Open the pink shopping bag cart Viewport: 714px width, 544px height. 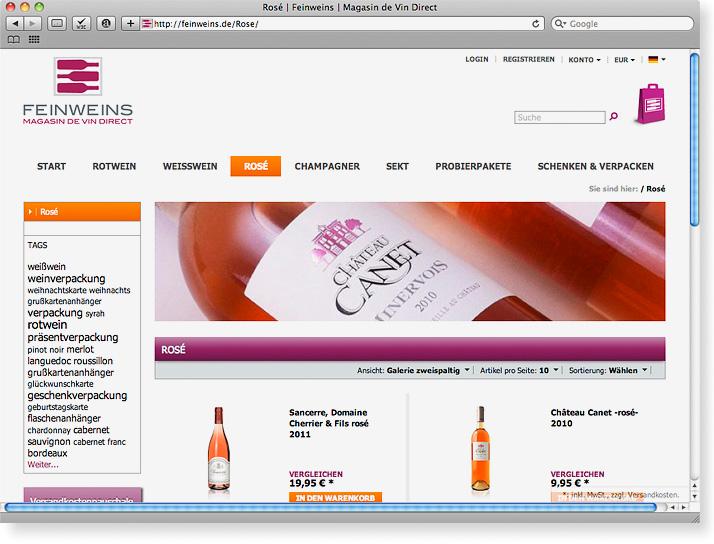(x=651, y=103)
